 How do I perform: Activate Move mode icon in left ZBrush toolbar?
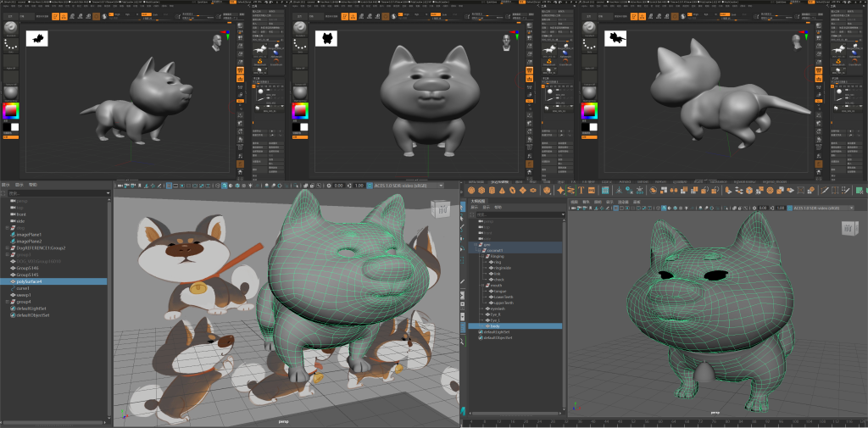72,17
